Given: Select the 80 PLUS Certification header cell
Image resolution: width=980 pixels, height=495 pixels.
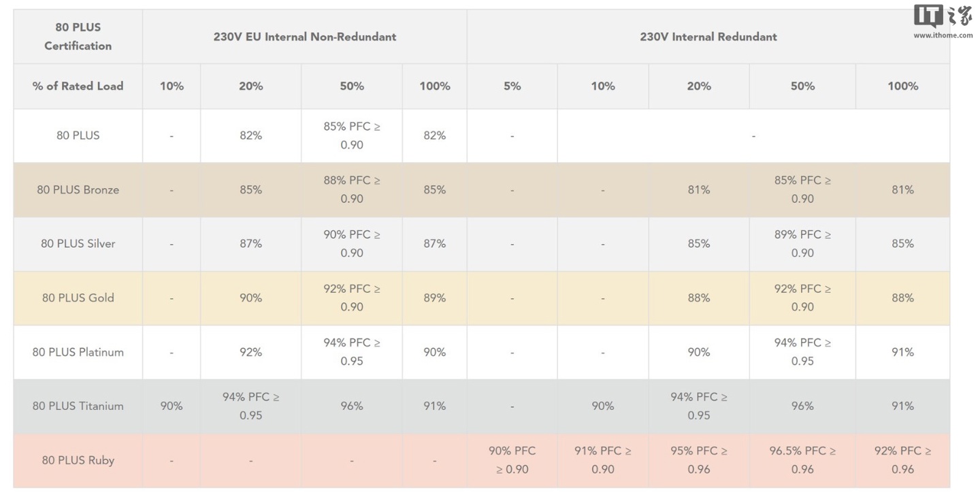Looking at the screenshot, I should pos(78,37).
